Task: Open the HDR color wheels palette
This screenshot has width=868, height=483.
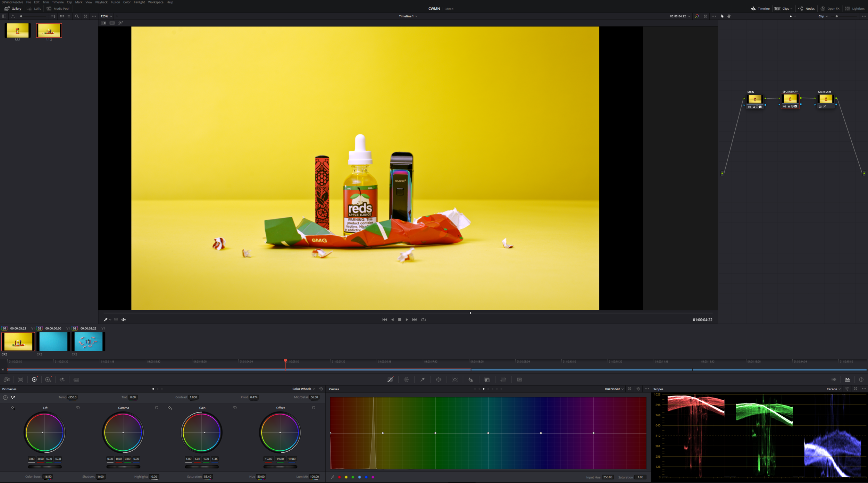Action: pyautogui.click(x=48, y=380)
